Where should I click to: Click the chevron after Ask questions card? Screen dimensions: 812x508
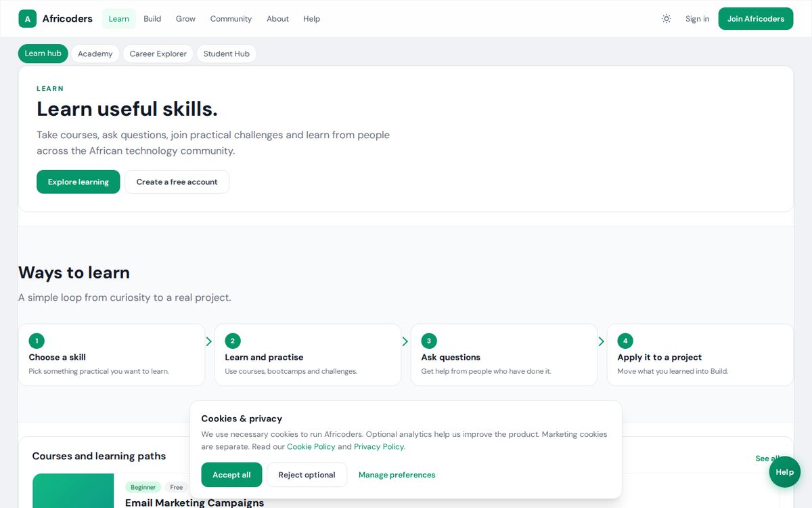[602, 341]
